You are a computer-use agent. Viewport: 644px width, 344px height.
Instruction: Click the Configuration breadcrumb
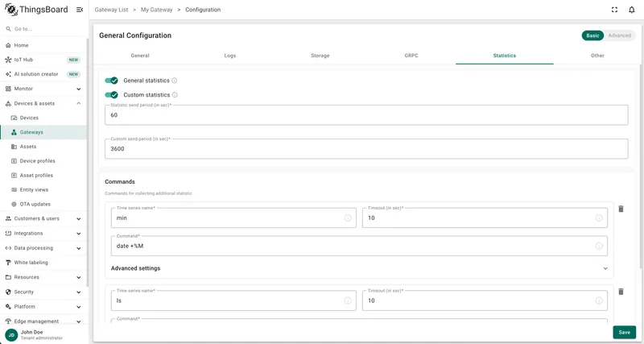point(203,10)
